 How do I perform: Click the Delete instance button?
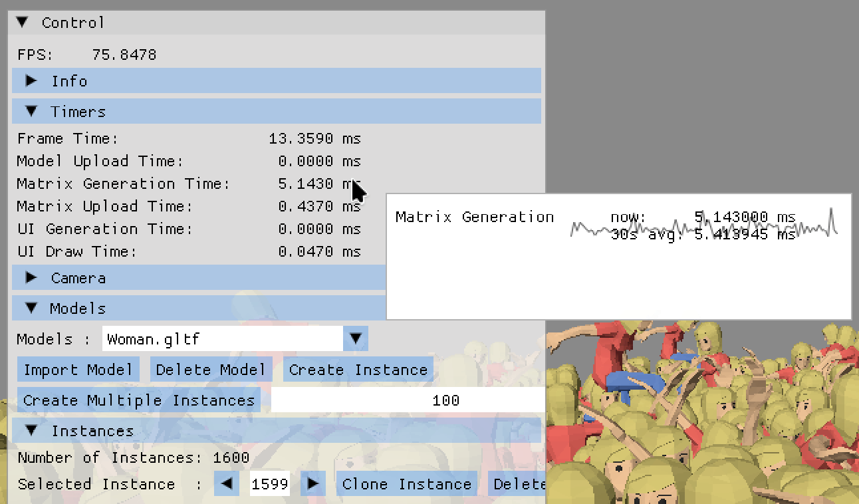(x=518, y=484)
